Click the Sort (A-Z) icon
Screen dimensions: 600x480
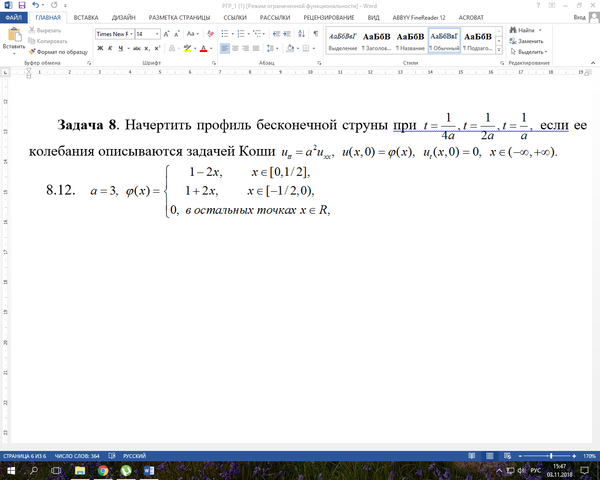click(x=301, y=33)
